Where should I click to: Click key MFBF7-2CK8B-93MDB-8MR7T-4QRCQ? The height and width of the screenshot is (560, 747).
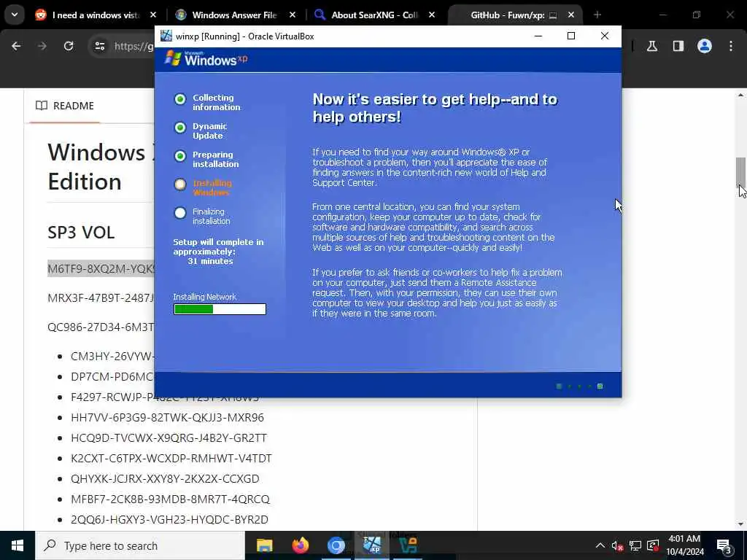[170, 499]
